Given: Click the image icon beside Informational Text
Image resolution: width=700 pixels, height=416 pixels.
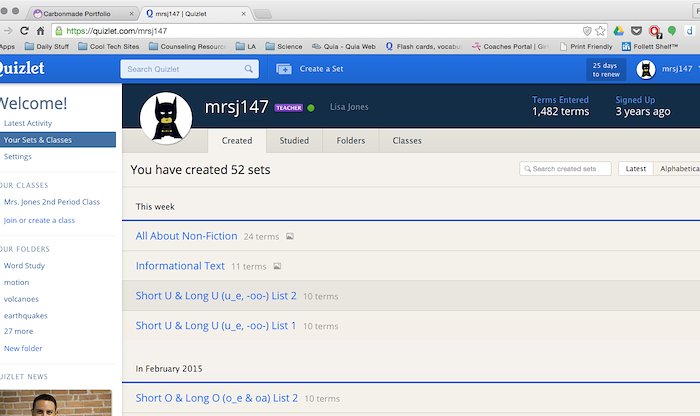Looking at the screenshot, I should pos(277,266).
